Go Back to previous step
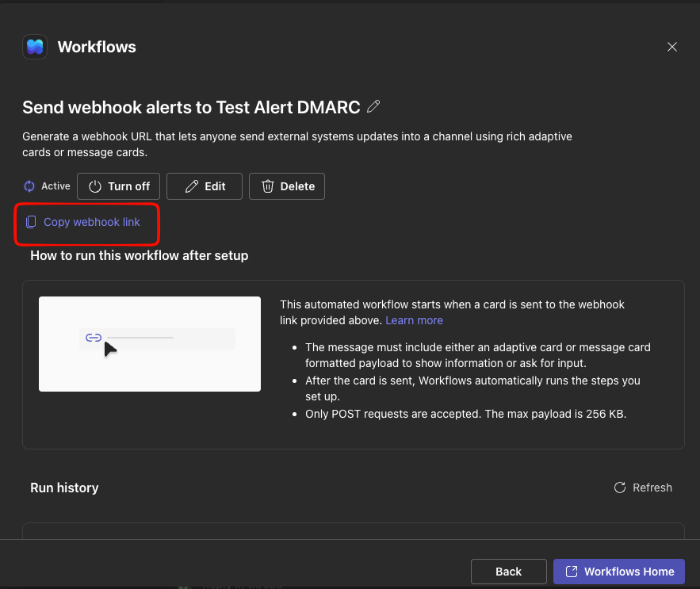700x589 pixels. (508, 572)
